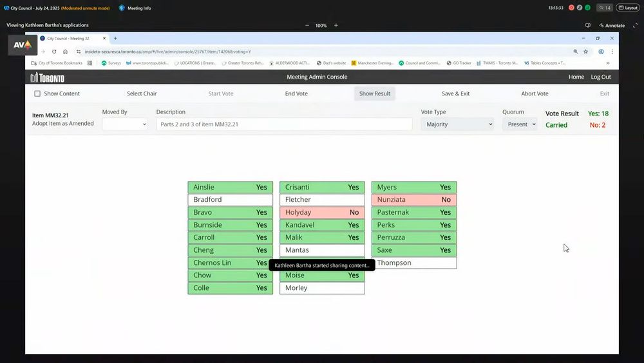
Task: Click the Myers vote cell
Action: tap(414, 187)
